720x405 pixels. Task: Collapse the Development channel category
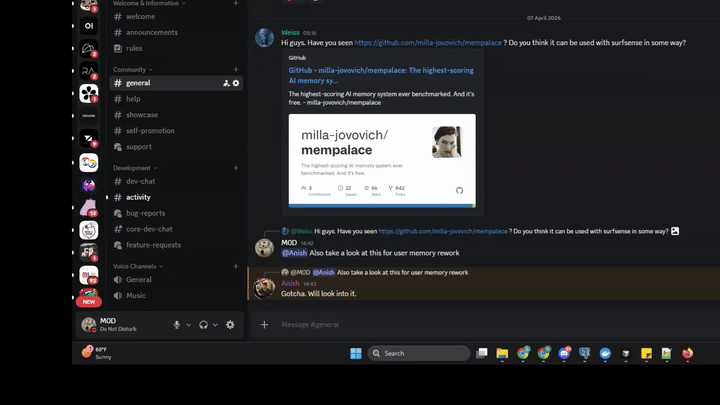[x=132, y=168]
